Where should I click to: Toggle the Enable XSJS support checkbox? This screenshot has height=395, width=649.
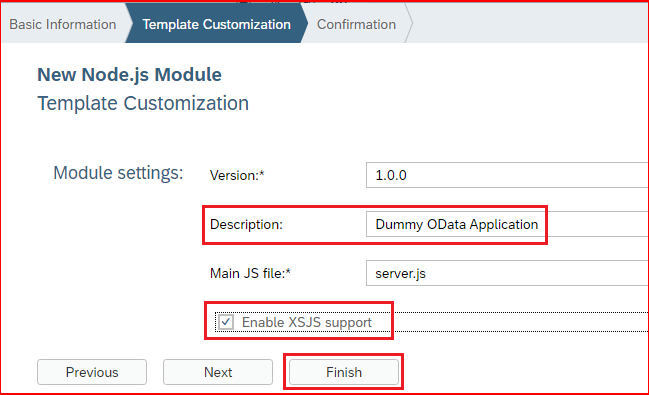pos(226,322)
